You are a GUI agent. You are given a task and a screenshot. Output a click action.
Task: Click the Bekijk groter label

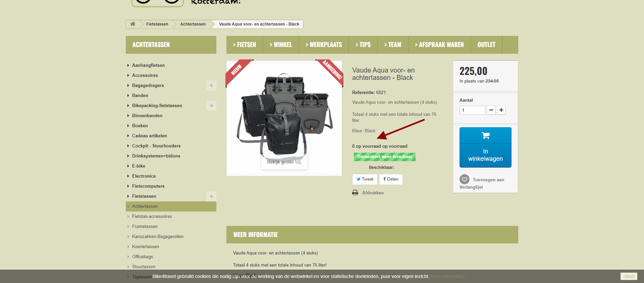(x=280, y=162)
